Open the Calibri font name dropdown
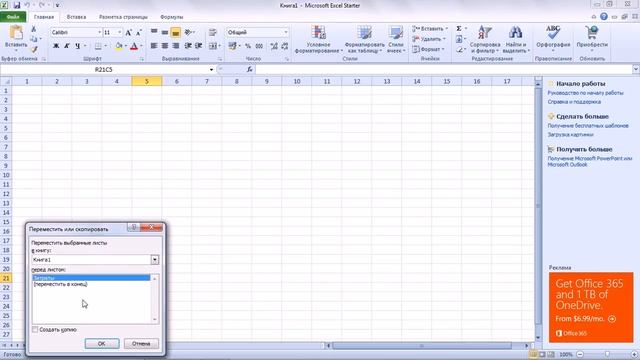The image size is (640, 360). [x=99, y=33]
